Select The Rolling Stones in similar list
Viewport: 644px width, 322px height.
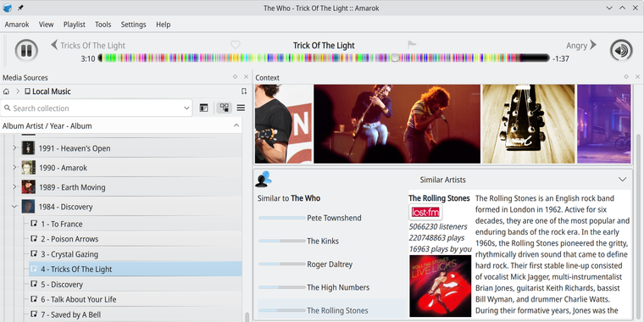pyautogui.click(x=332, y=310)
